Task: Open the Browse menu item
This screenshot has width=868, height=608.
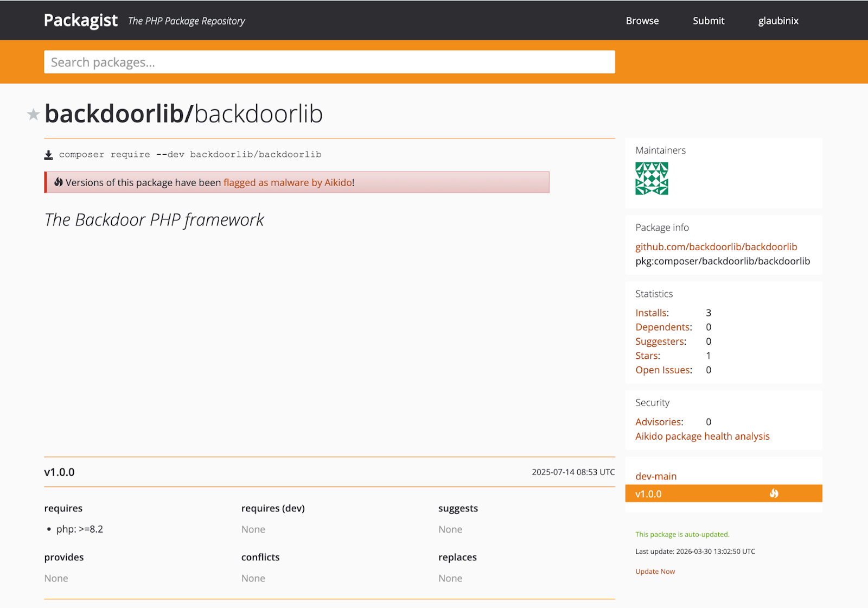Action: [642, 21]
